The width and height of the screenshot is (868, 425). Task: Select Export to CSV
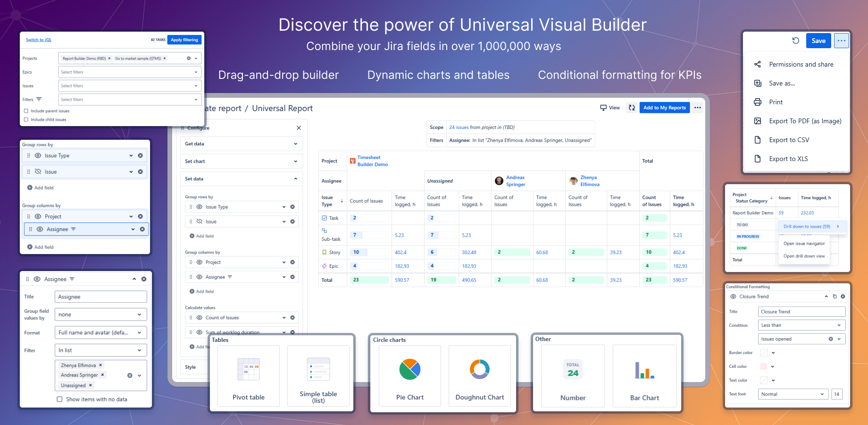point(789,139)
